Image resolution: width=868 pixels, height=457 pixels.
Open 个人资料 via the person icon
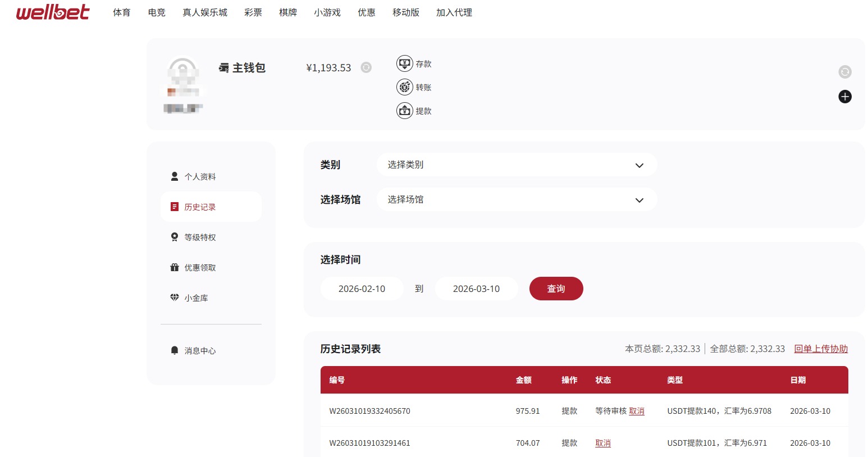pyautogui.click(x=175, y=176)
